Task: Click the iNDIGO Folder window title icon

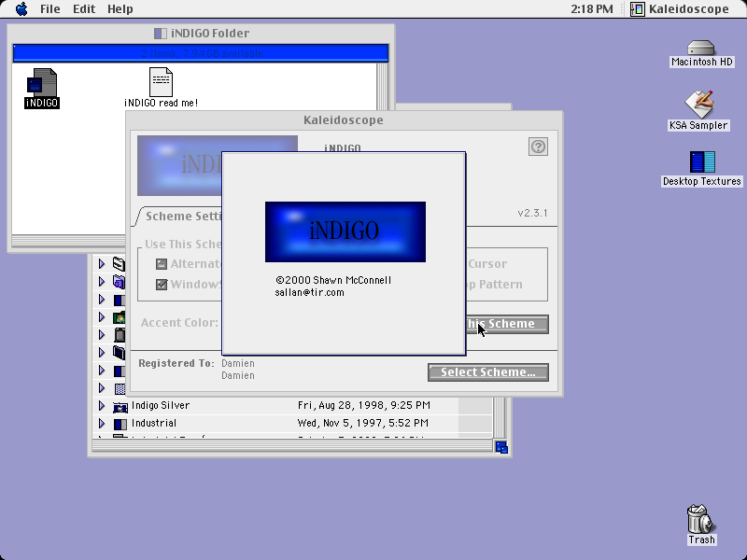Action: [x=160, y=34]
